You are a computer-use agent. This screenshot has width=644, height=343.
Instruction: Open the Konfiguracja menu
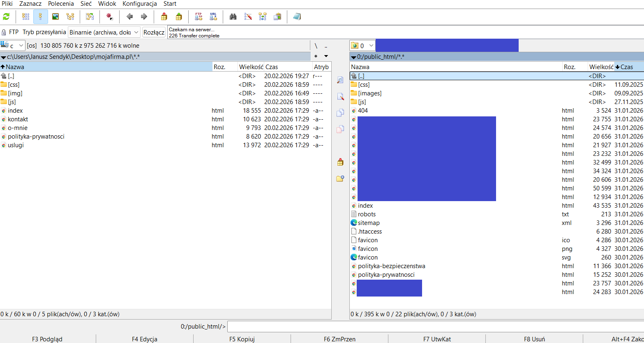coord(140,4)
